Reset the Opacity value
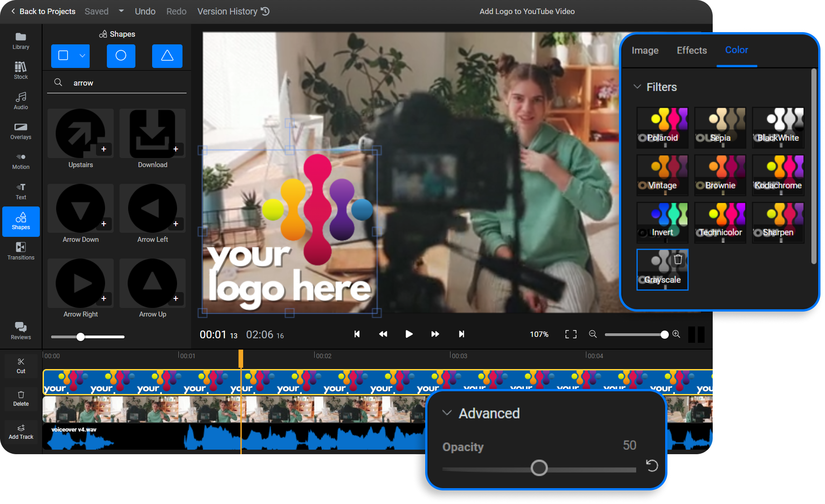The width and height of the screenshot is (825, 504). (652, 466)
